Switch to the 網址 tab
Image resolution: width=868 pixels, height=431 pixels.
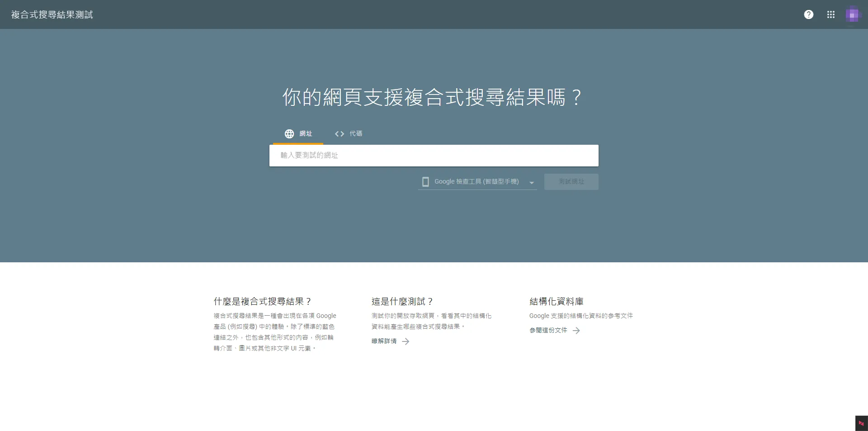pyautogui.click(x=298, y=134)
